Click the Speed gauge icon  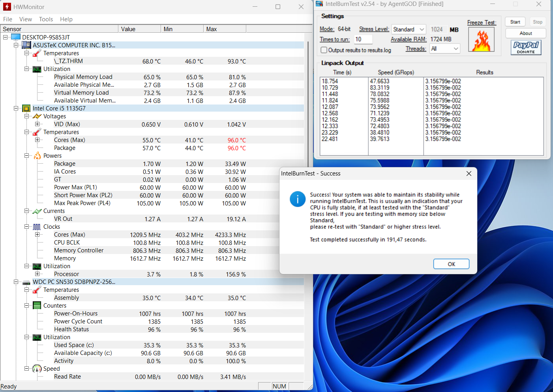[37, 369]
